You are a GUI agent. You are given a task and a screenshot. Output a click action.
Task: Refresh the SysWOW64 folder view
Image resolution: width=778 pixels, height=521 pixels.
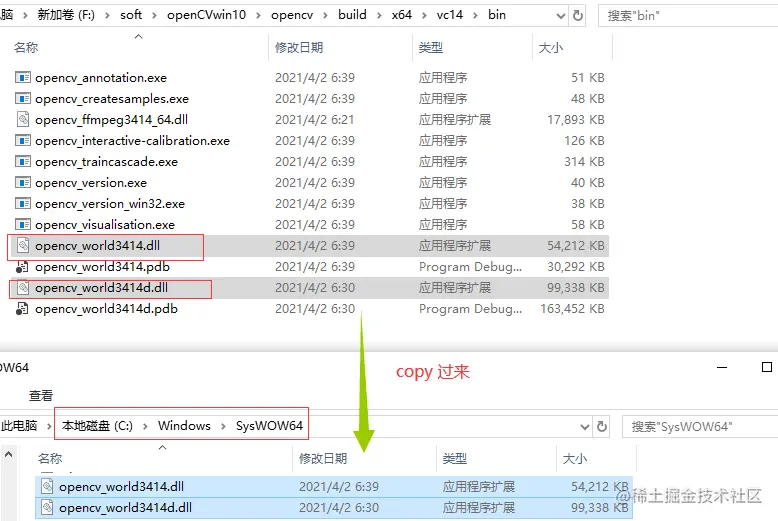tap(602, 426)
